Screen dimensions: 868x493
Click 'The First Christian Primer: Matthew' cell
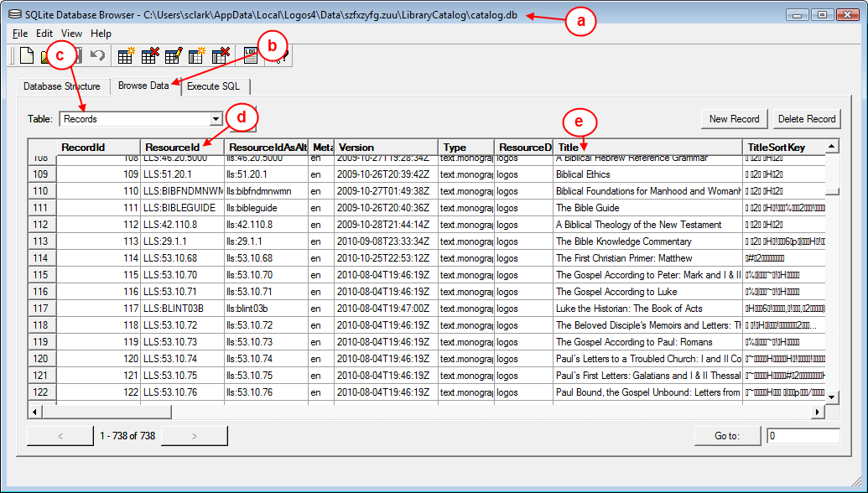click(647, 258)
